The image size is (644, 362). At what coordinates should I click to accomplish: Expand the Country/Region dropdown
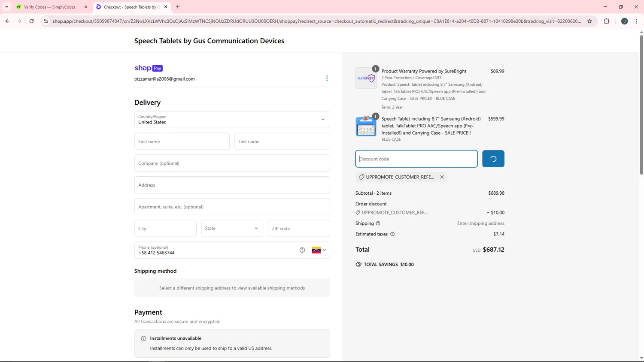tap(232, 120)
